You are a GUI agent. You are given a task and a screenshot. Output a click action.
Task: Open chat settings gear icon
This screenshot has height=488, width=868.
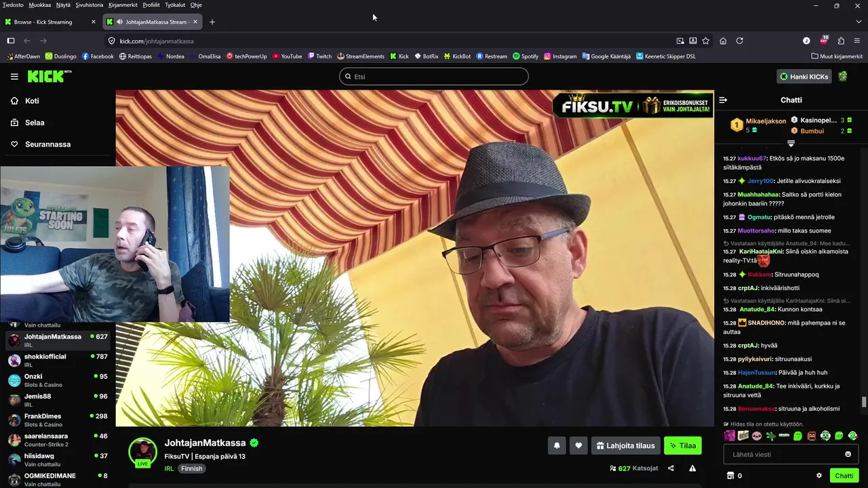(x=819, y=476)
